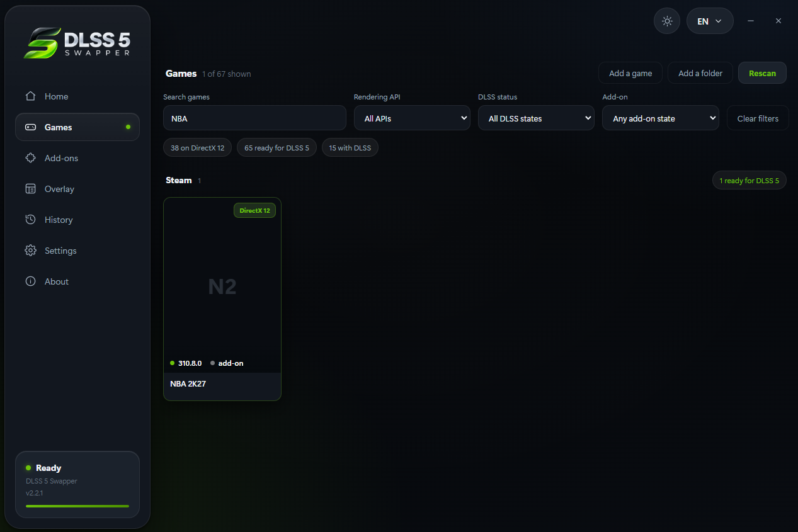Viewport: 798px width, 532px height.
Task: Click the 1 of 67 shown count
Action: (227, 74)
